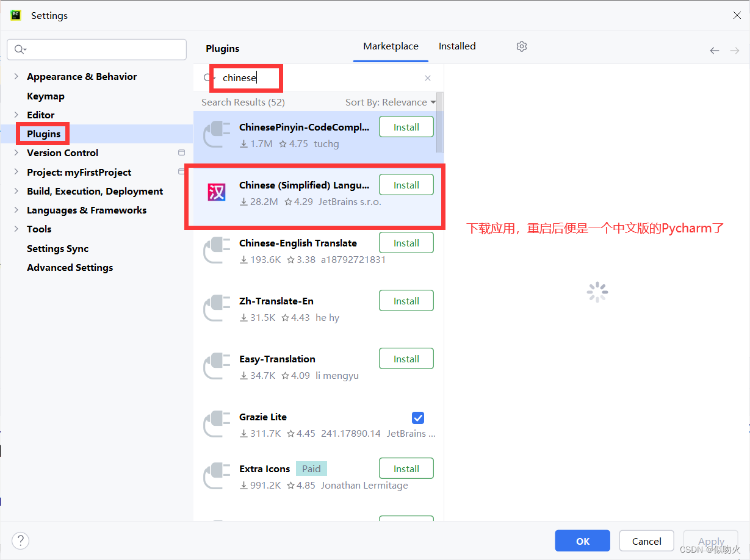Open Settings Sync page

tap(57, 248)
